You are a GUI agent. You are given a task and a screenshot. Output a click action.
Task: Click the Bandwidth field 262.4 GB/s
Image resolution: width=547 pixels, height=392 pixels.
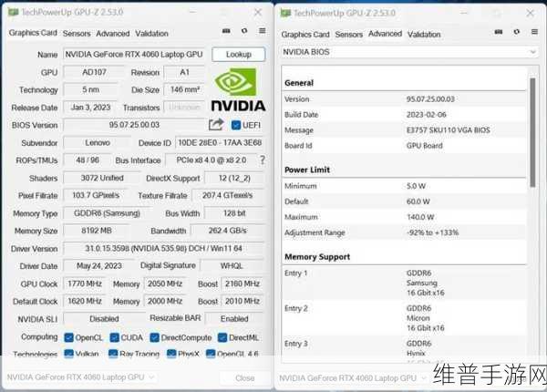(227, 231)
